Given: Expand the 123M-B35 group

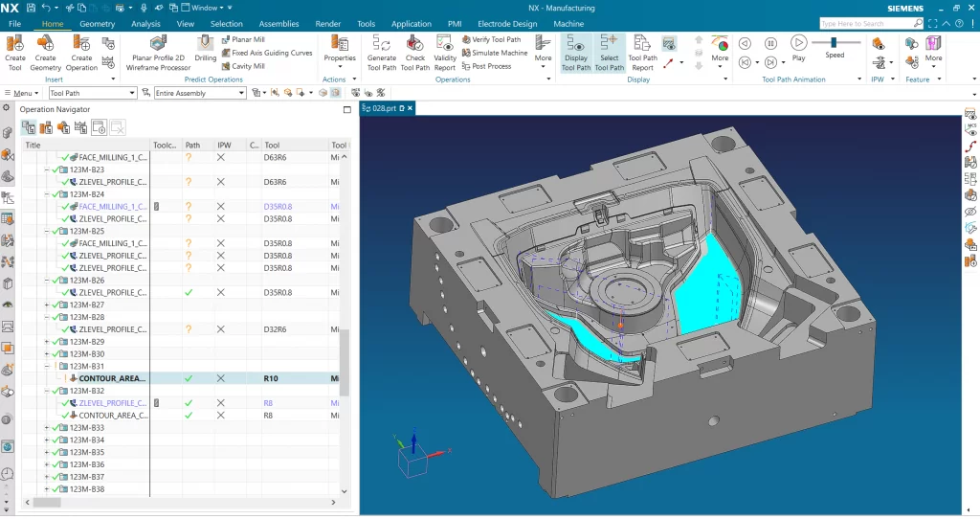Looking at the screenshot, I should [x=47, y=452].
